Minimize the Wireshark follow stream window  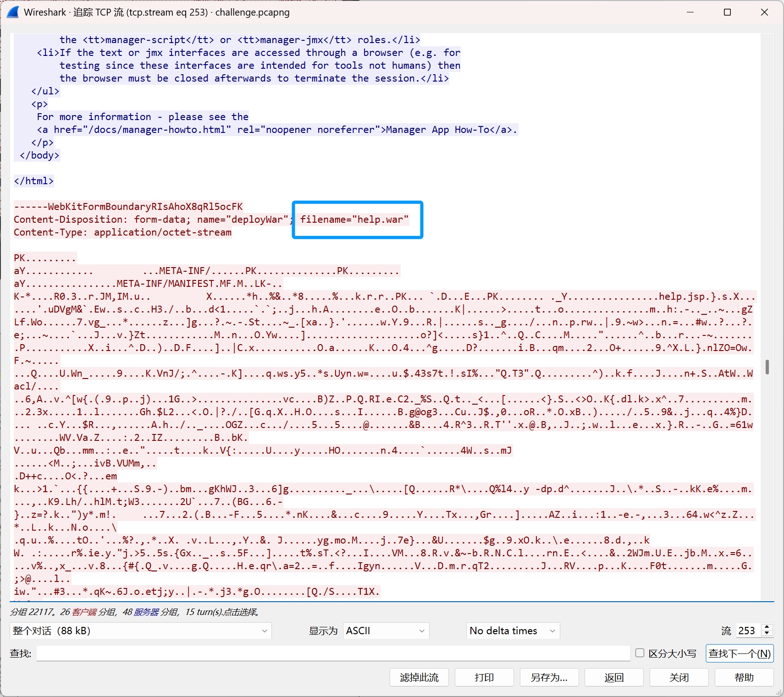(690, 12)
